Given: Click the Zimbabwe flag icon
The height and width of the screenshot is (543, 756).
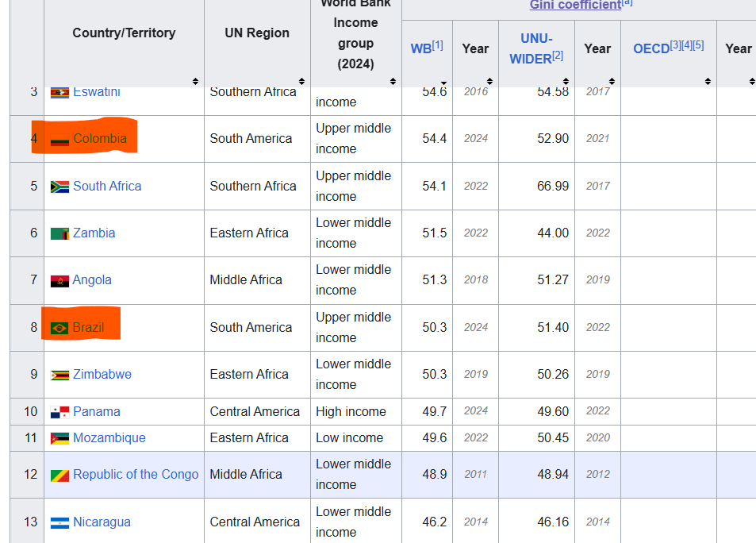Looking at the screenshot, I should 59,375.
